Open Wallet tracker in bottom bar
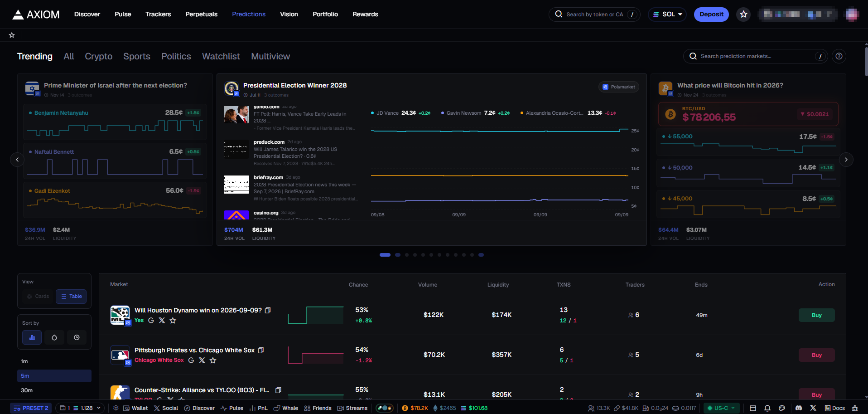The width and height of the screenshot is (868, 414). click(135, 408)
